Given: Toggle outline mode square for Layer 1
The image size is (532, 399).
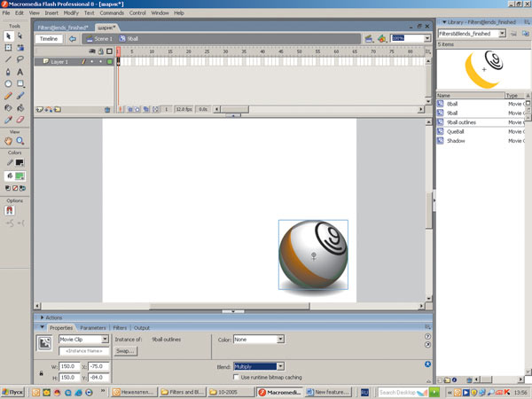Looking at the screenshot, I should pos(109,62).
